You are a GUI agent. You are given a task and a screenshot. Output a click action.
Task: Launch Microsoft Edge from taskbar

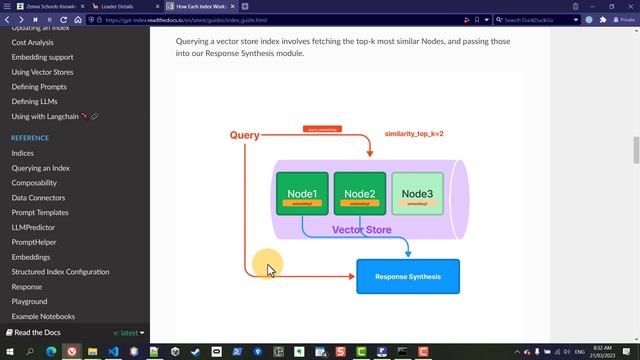pos(51,351)
